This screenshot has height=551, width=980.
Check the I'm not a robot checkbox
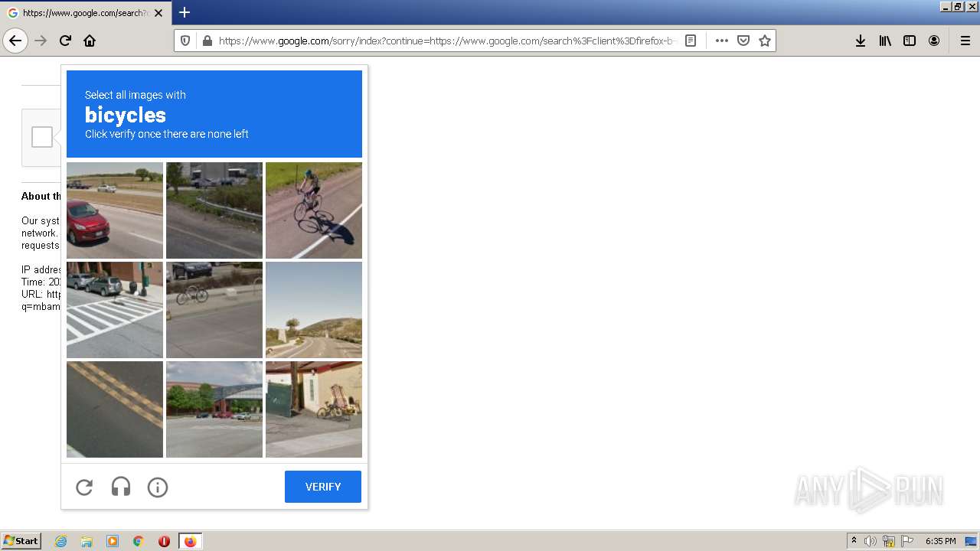[42, 137]
